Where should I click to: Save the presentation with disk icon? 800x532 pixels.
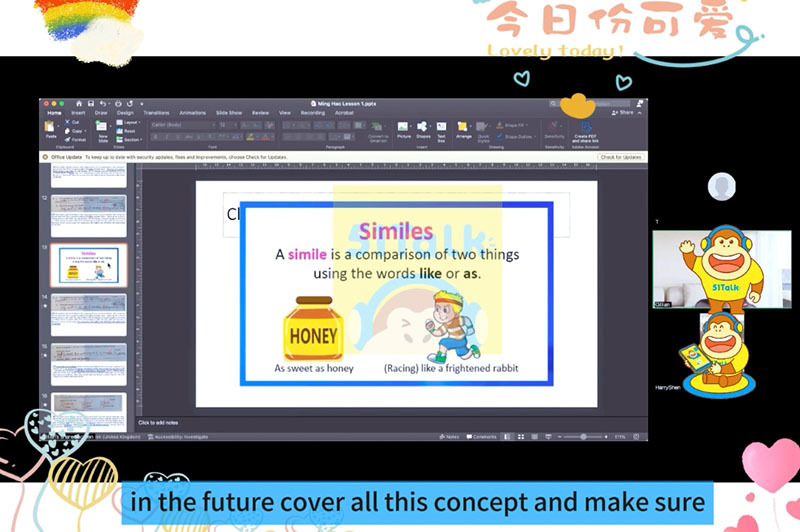click(91, 104)
